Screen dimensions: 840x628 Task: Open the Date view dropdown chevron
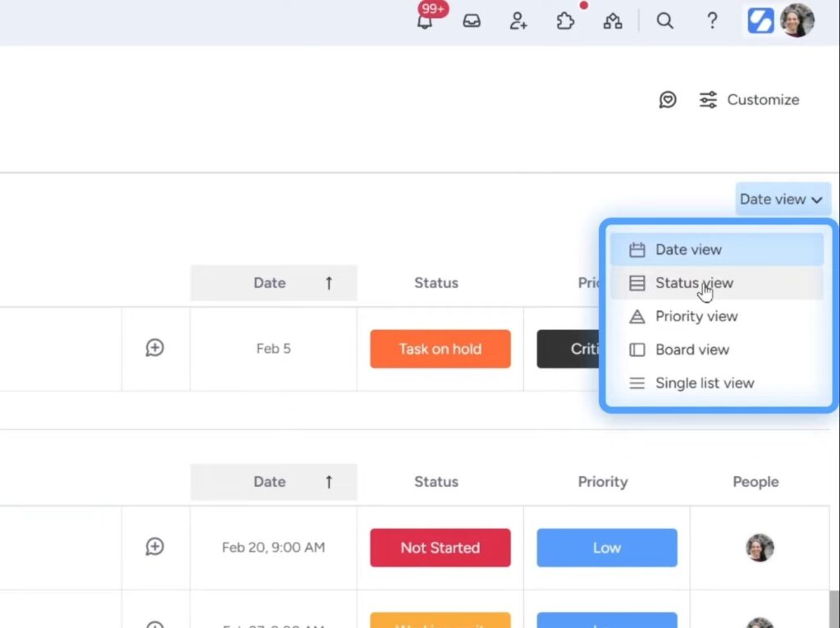tap(816, 199)
